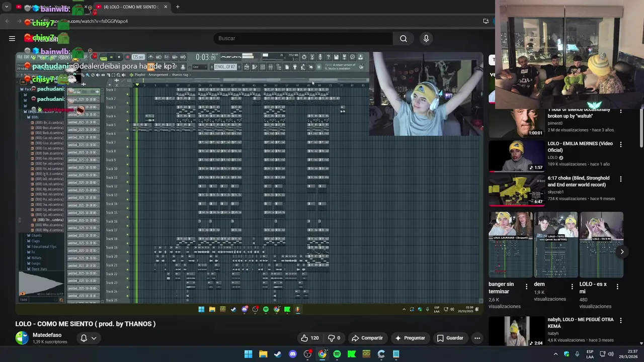Toggle FL Studio song/pattern mode button
This screenshot has height=362, width=644.
click(x=103, y=58)
